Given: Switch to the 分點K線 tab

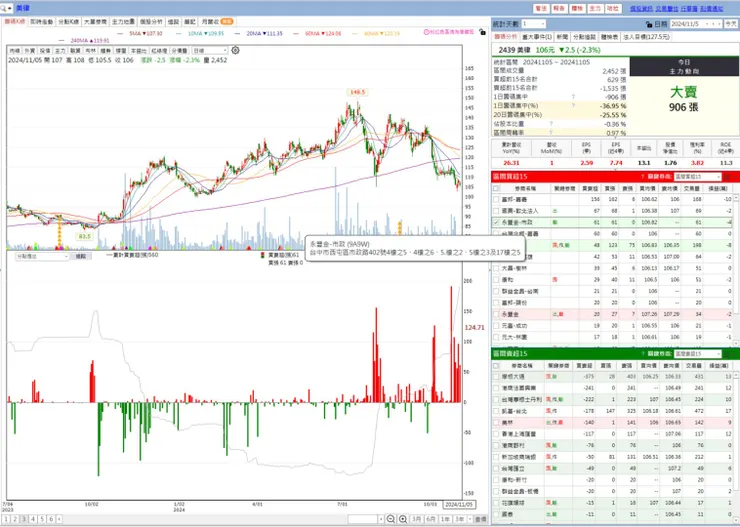Looking at the screenshot, I should pos(68,22).
